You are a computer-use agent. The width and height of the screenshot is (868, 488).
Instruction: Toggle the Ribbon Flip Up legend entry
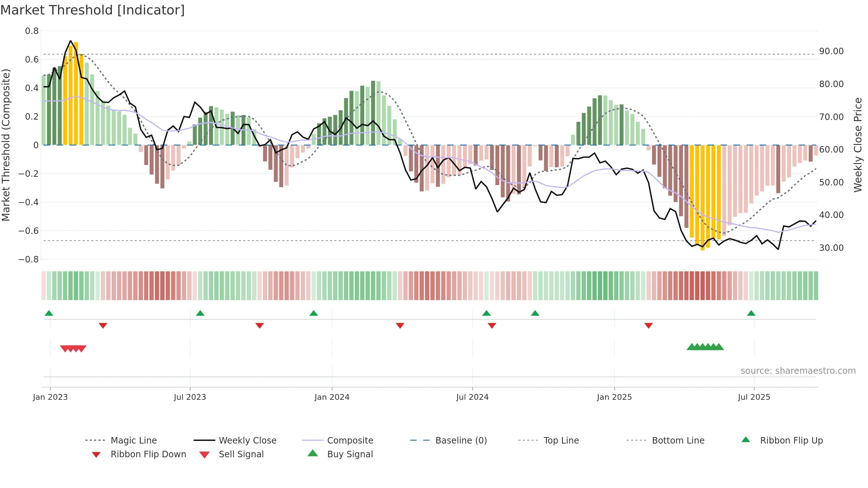782,440
